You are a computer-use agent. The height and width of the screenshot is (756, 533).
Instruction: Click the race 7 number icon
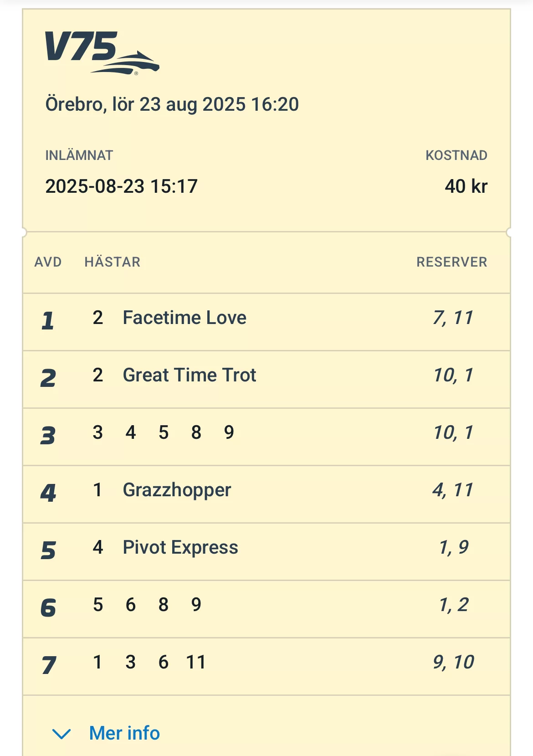click(48, 665)
